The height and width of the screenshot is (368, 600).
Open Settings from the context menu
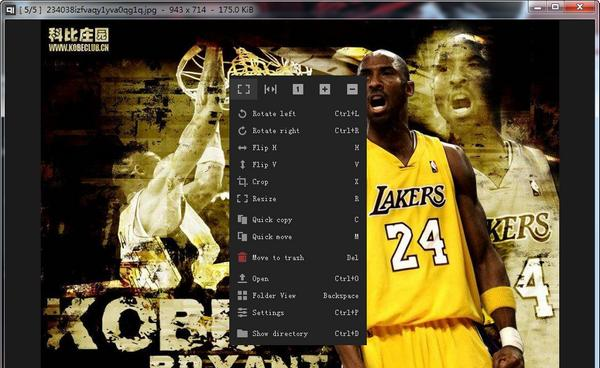tap(298, 313)
